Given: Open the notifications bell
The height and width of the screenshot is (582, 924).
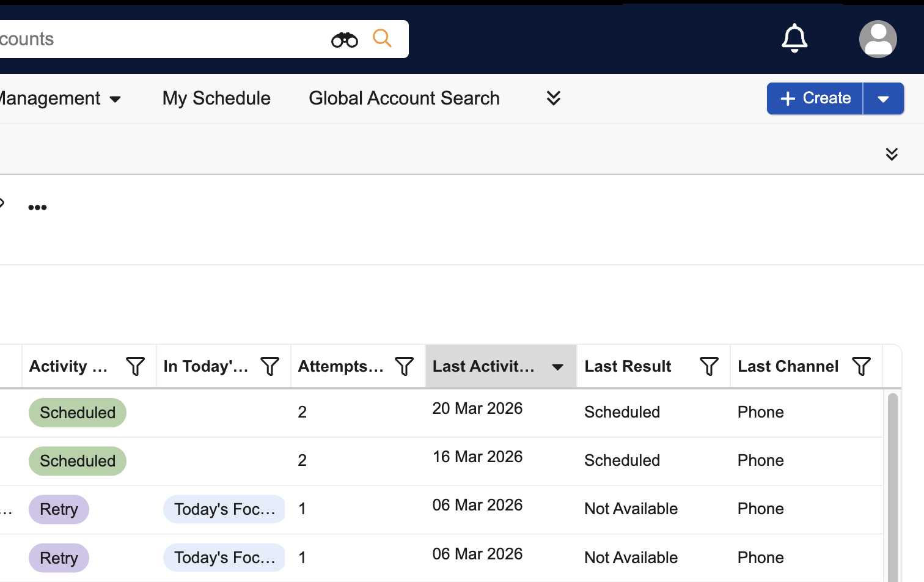Looking at the screenshot, I should (794, 39).
